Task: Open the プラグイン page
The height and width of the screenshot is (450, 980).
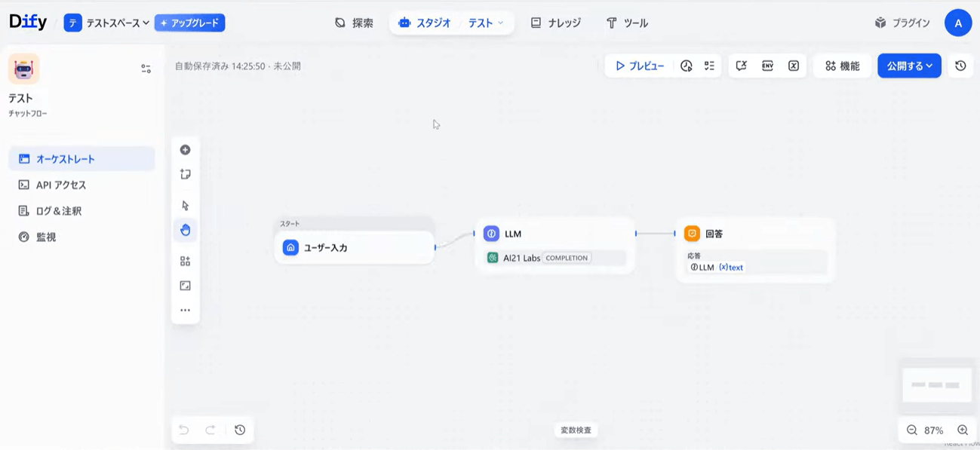Action: (x=902, y=23)
